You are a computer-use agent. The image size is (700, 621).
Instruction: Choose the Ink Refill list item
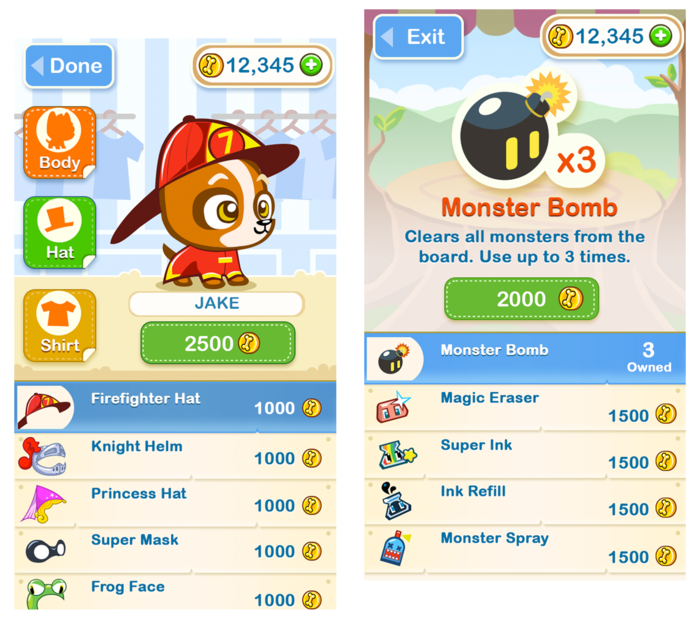tap(525, 501)
